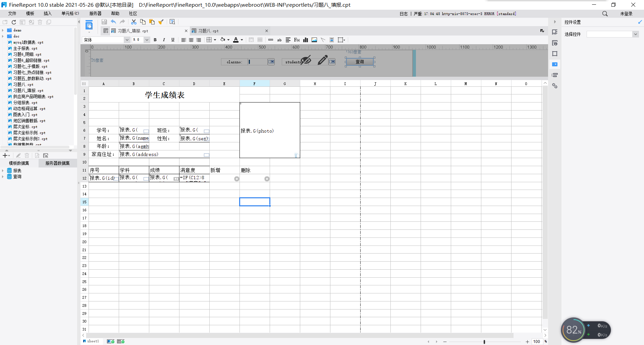Click the insert image icon in toolbar
Image resolution: width=644 pixels, height=345 pixels.
click(x=314, y=40)
